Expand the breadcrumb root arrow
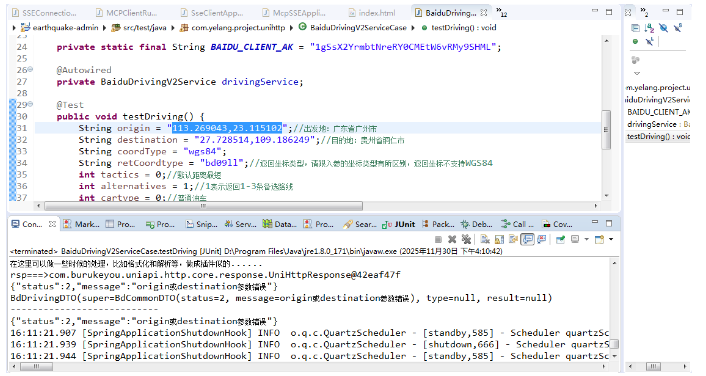Image resolution: width=706 pixels, height=376 pixels. point(14,28)
